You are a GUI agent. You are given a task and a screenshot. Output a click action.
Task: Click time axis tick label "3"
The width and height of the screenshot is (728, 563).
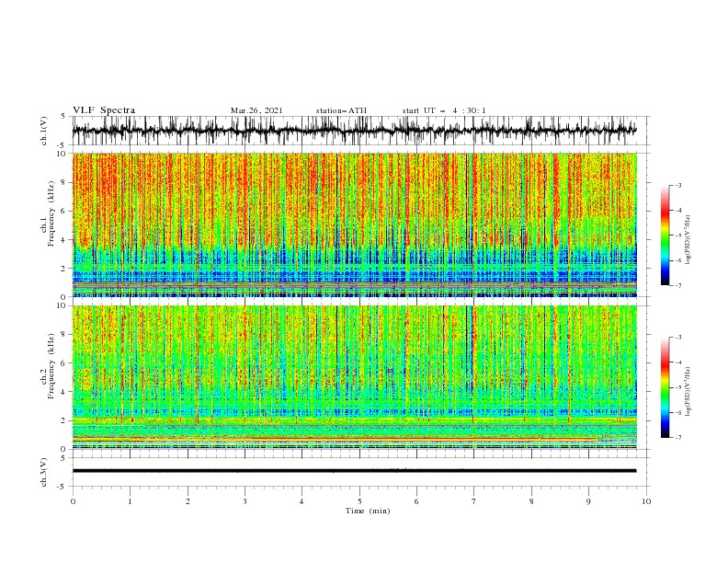(x=245, y=501)
